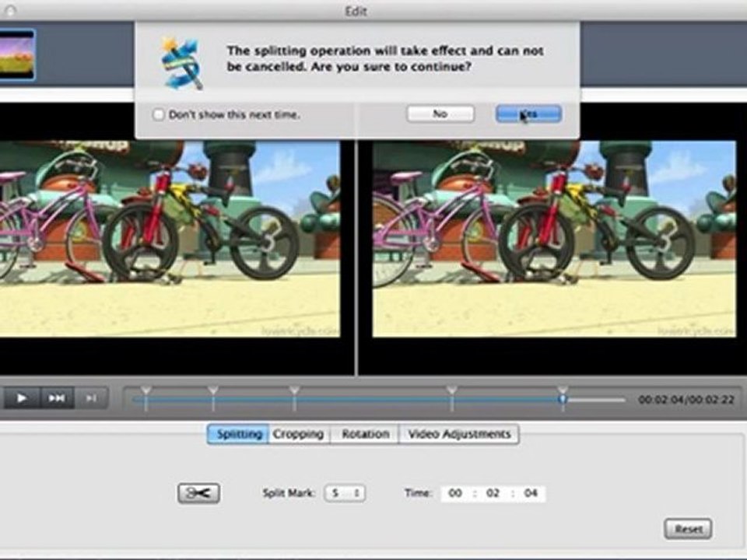
Task: Open the Video Adjustments tab
Action: point(459,434)
